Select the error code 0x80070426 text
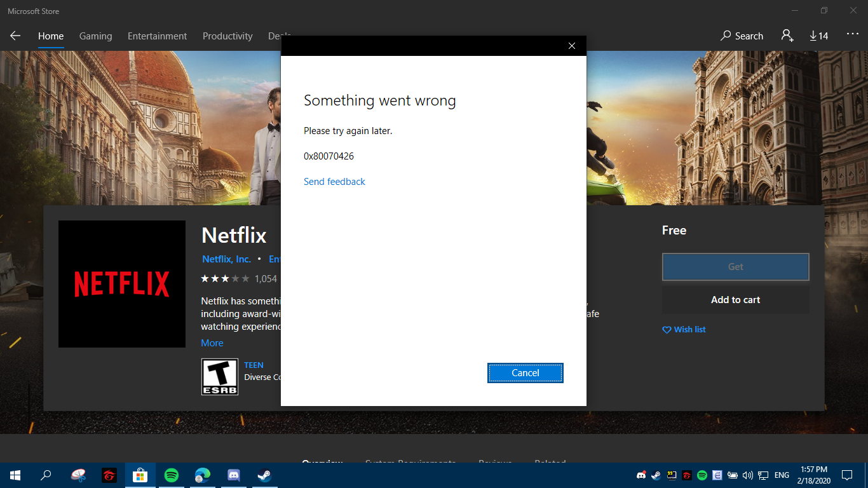 tap(329, 156)
